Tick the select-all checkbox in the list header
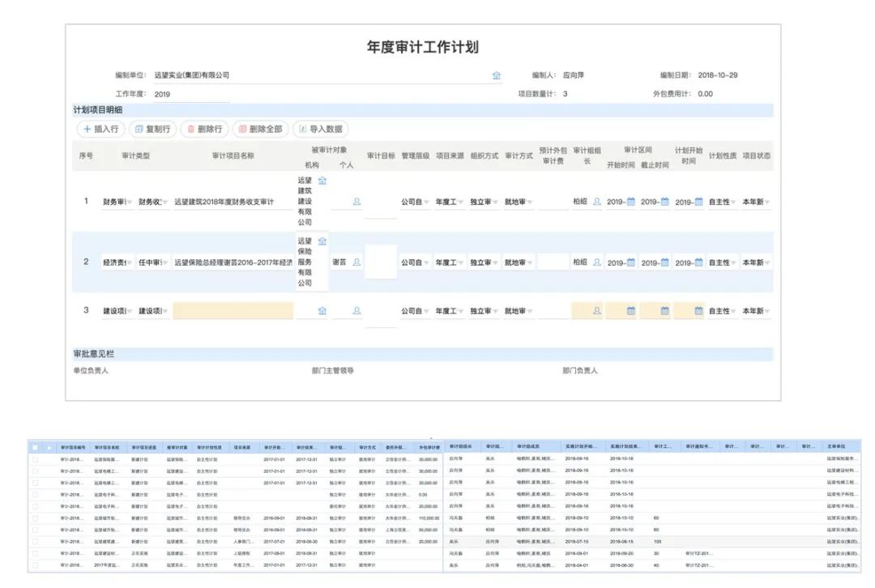This screenshot has width=875, height=588. tap(35, 447)
